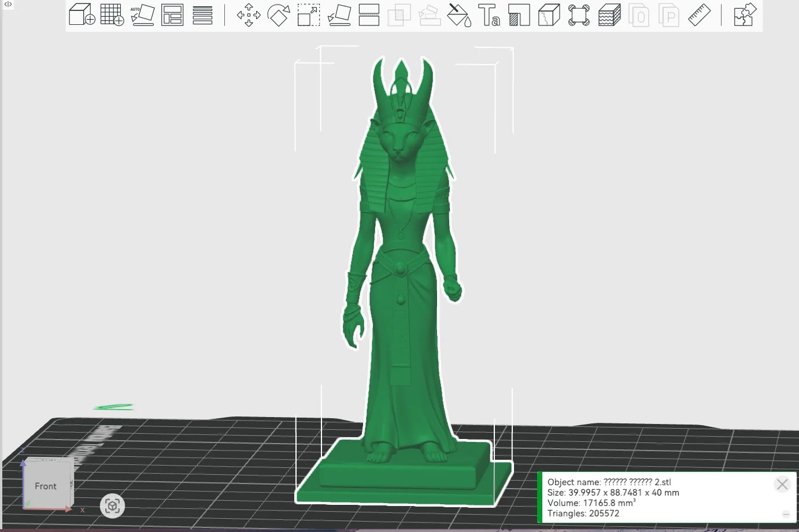This screenshot has width=799, height=532.
Task: Use the Lay on face tool
Action: (339, 15)
